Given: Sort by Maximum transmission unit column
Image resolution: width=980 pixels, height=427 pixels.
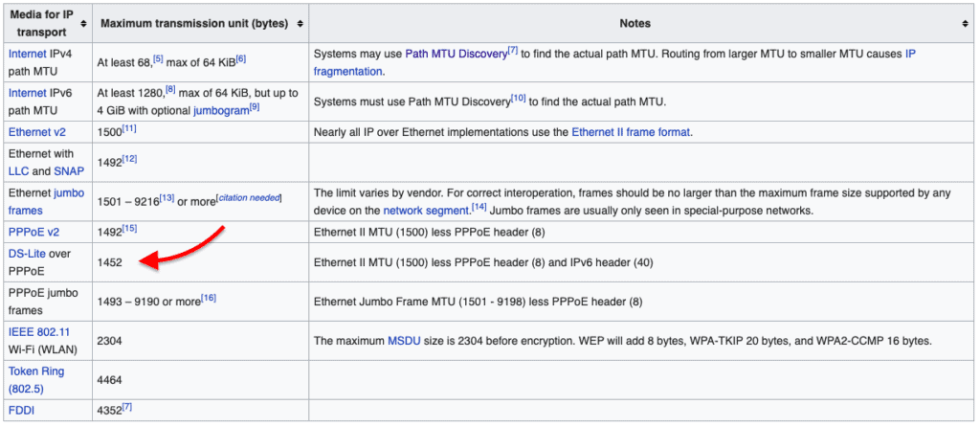Looking at the screenshot, I should point(300,23).
